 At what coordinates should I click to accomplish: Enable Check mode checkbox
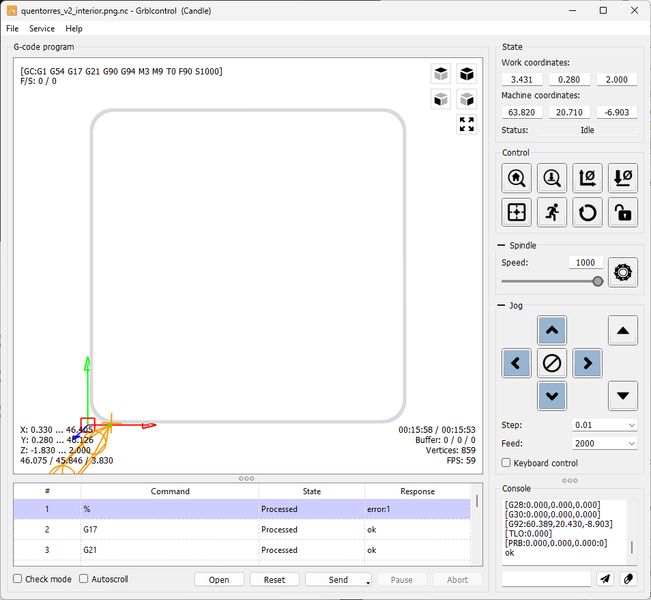[17, 578]
